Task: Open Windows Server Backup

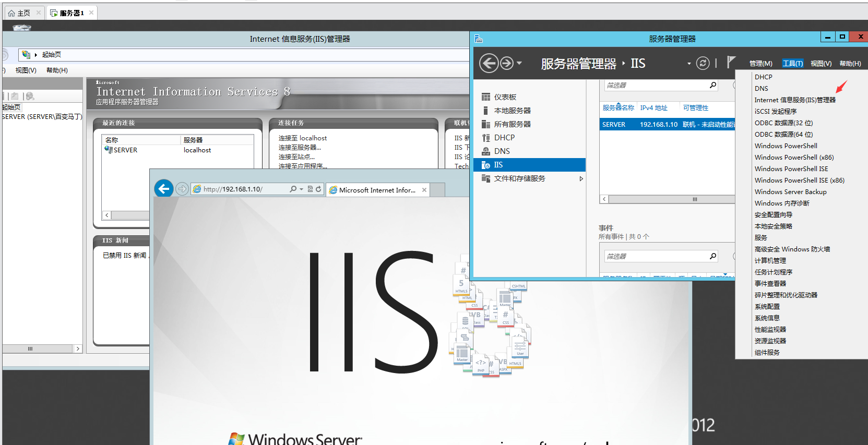Action: pos(790,191)
